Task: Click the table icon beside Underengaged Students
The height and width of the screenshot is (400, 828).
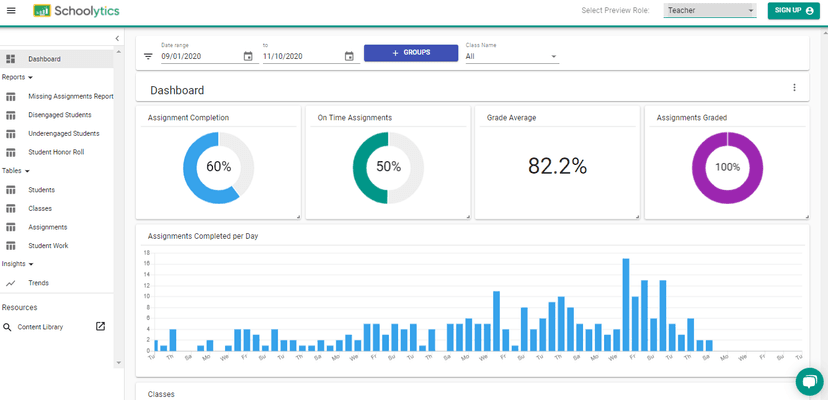Action: pyautogui.click(x=11, y=134)
